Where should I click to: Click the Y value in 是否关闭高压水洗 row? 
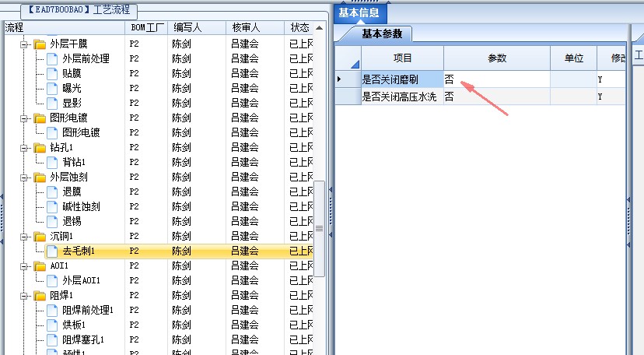tap(600, 97)
